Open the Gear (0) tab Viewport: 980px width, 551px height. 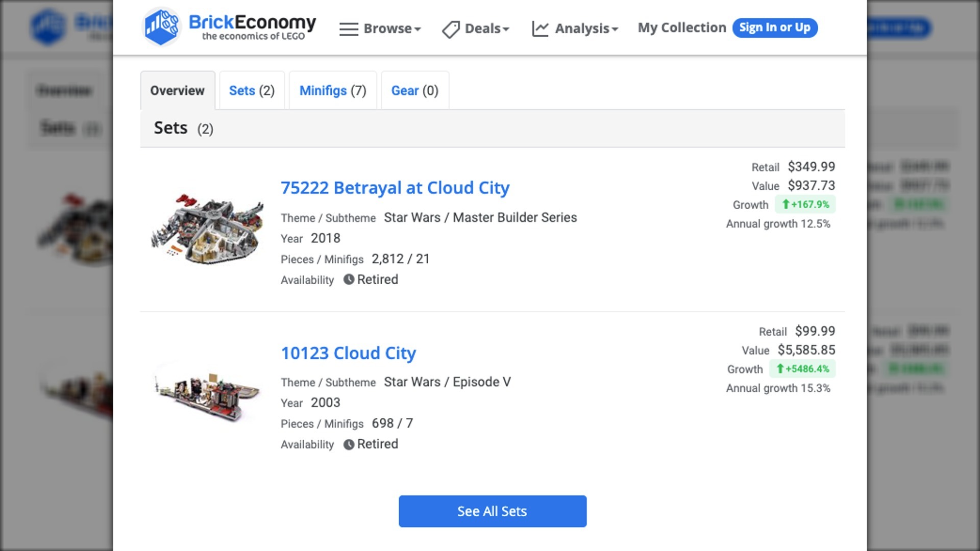[414, 91]
